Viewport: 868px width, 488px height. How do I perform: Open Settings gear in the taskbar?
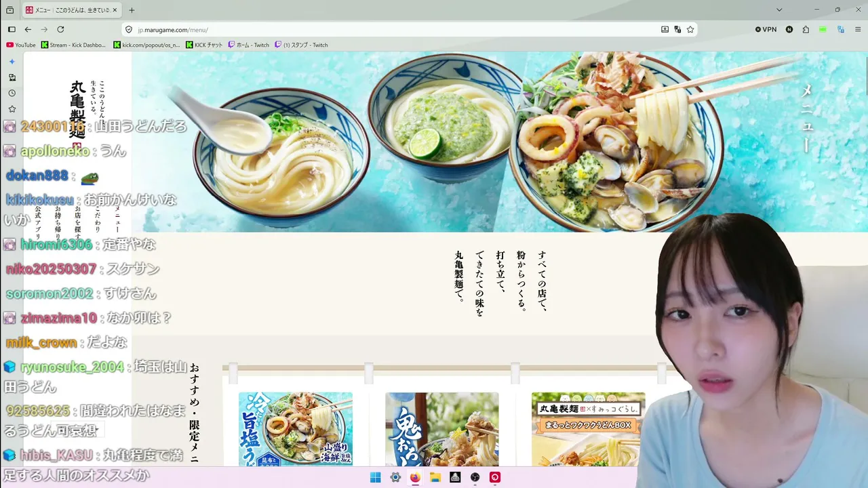coord(395,477)
